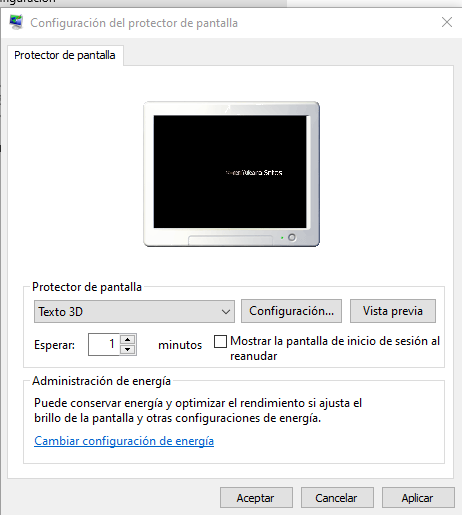
Task: Close the screen saver settings dialog
Action: [x=447, y=22]
